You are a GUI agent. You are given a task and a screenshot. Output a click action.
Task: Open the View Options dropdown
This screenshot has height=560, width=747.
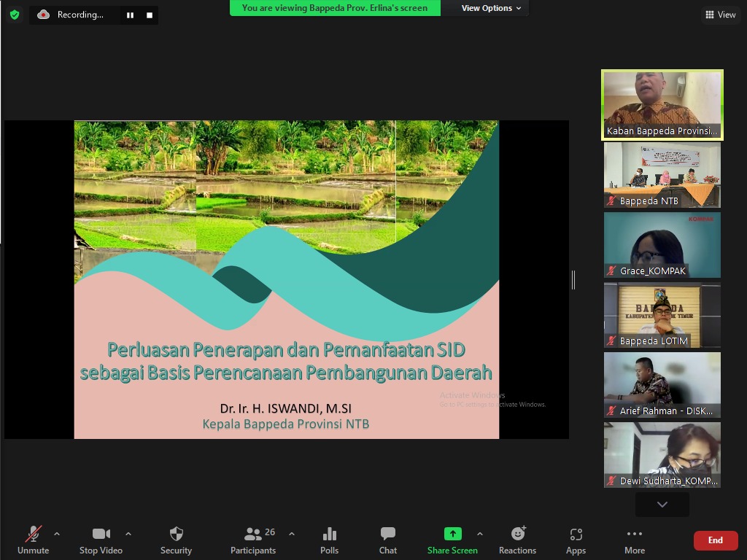(491, 8)
